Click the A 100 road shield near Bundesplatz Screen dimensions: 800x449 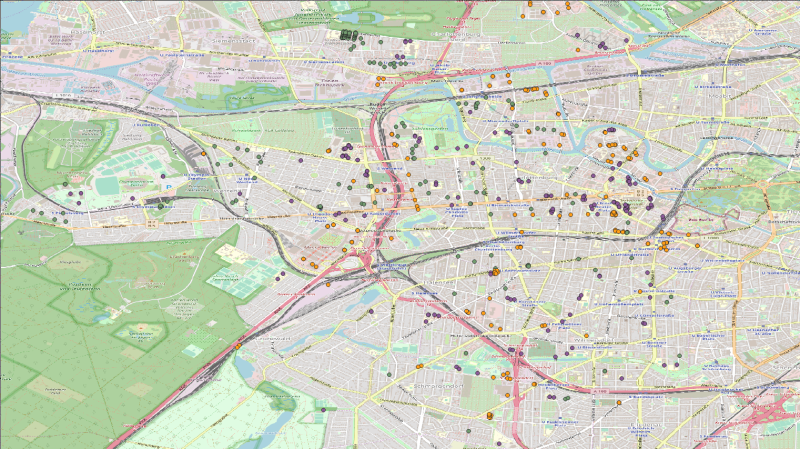pyautogui.click(x=601, y=391)
